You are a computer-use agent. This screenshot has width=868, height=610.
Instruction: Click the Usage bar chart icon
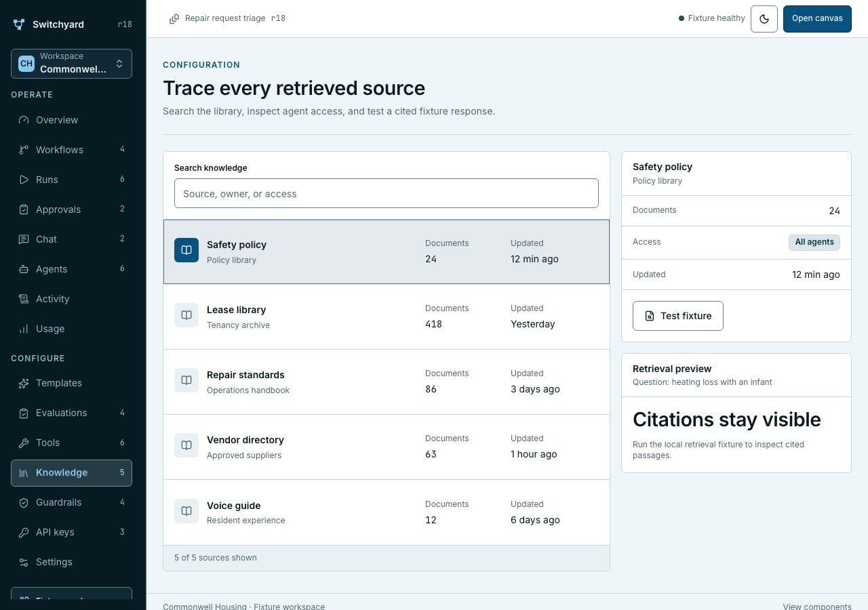click(24, 329)
